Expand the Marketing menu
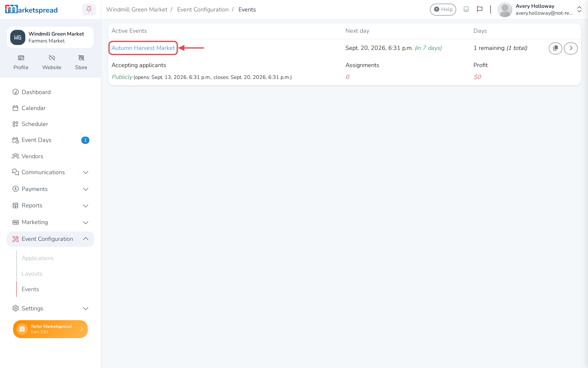Viewport: 588px width, 368px height. pos(51,222)
